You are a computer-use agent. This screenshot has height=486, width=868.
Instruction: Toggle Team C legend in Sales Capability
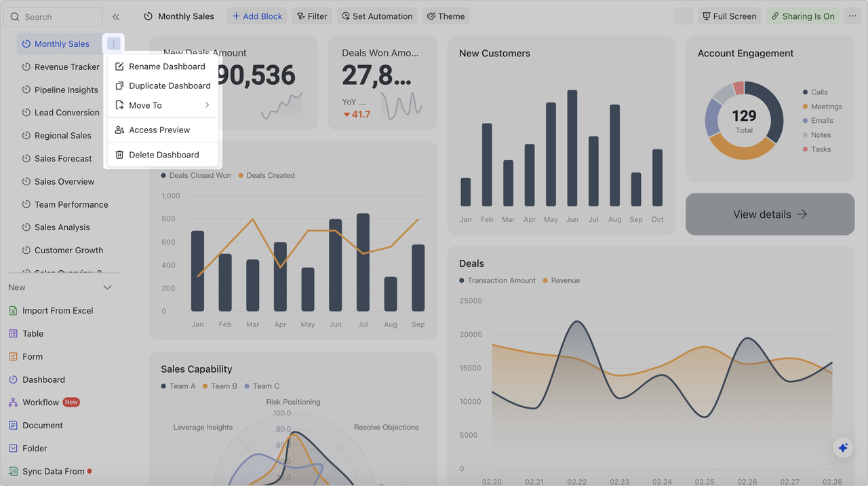click(262, 386)
